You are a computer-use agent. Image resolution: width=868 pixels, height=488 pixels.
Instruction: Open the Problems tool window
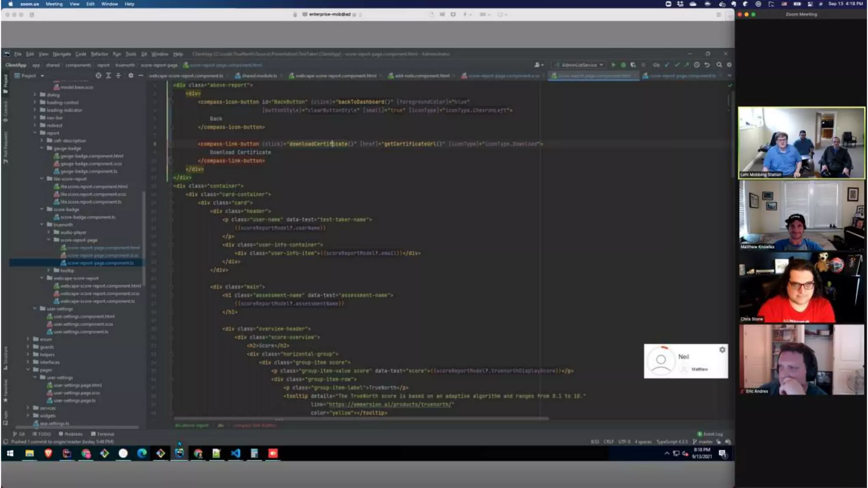coord(71,434)
